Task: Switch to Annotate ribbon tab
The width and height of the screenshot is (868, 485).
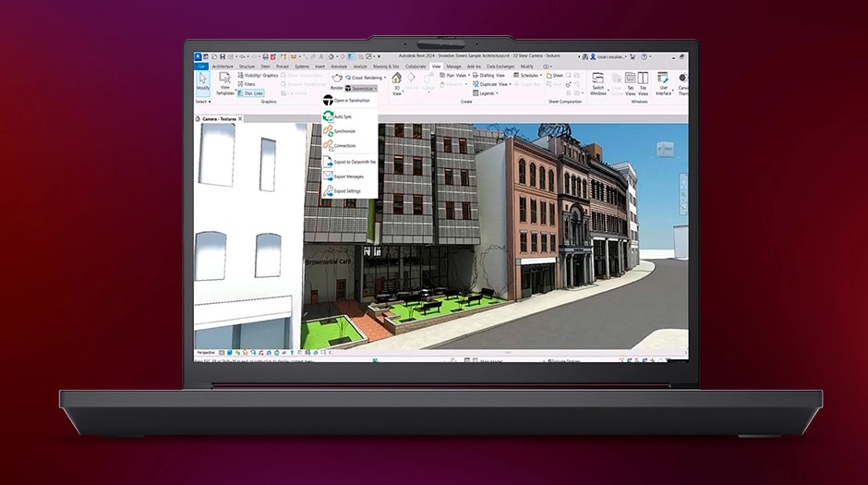Action: pos(339,67)
